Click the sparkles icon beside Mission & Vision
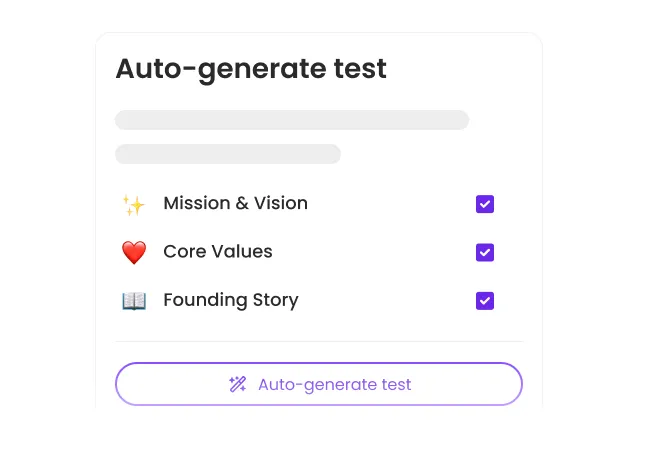This screenshot has width=650, height=454. click(134, 205)
